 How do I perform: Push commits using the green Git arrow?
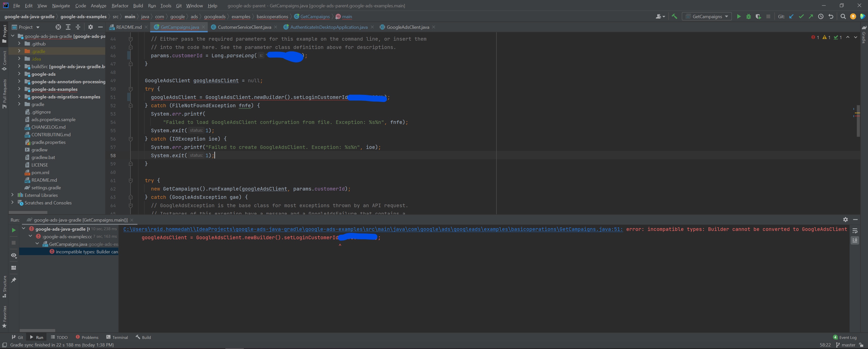point(811,16)
